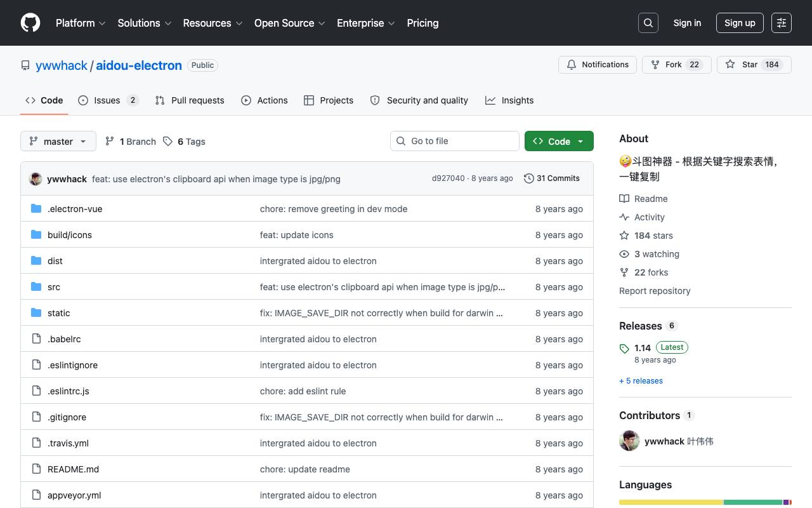This screenshot has width=812, height=508.
Task: Open the .eslintrc.js file
Action: click(69, 391)
